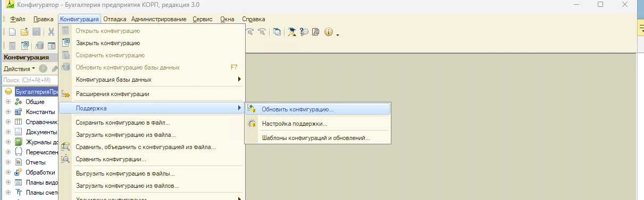The image size is (644, 200).
Task: Select Расширения конфигурации menu item
Action: (152, 94)
